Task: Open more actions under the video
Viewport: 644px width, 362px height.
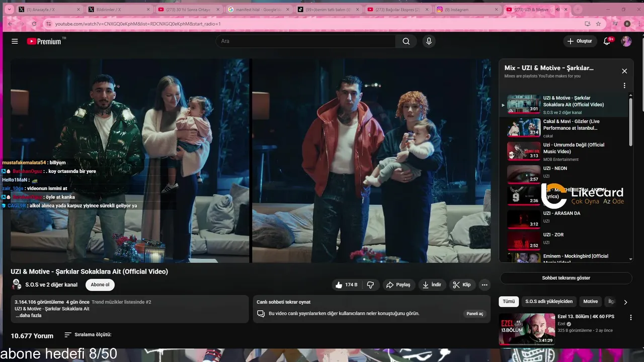Action: coord(485,285)
